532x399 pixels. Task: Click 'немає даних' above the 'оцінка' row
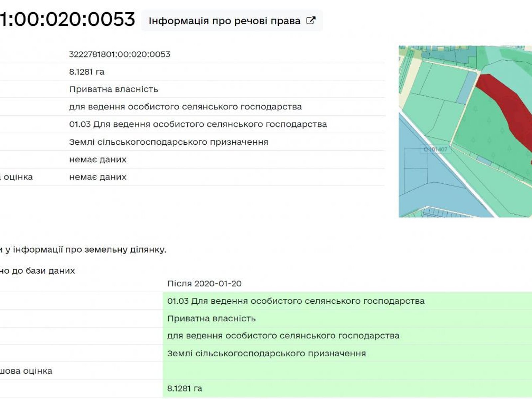coord(98,160)
